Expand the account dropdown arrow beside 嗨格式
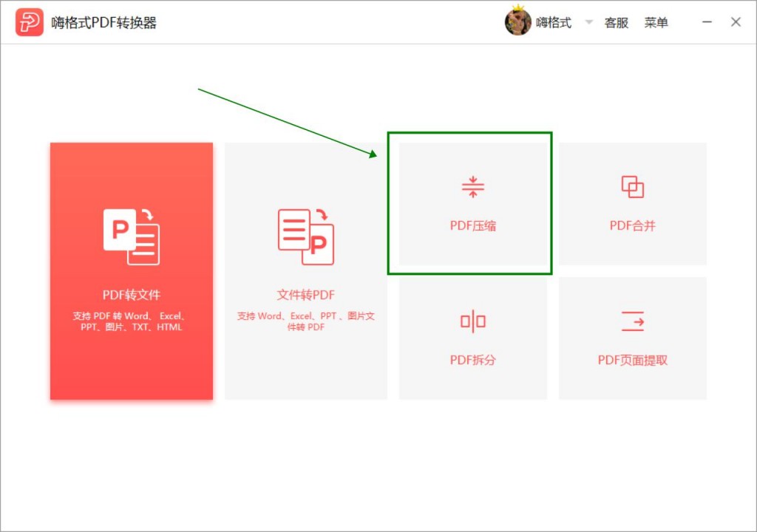Viewport: 757px width, 532px height. (589, 21)
